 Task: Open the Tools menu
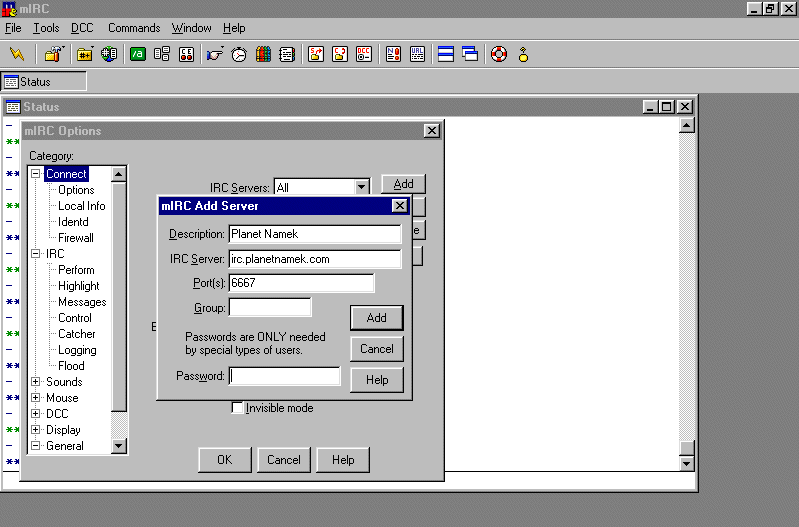pos(46,28)
